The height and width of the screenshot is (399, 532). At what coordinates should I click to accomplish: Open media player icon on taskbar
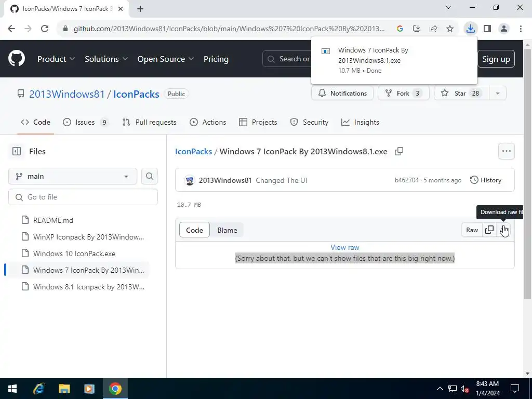(89, 389)
